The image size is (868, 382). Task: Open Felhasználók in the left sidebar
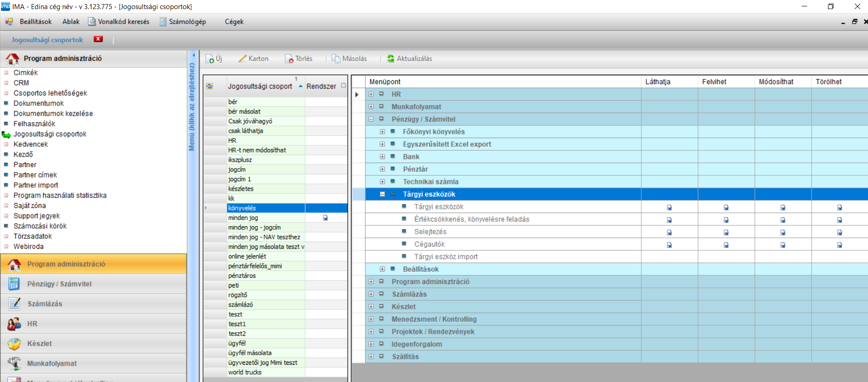35,124
